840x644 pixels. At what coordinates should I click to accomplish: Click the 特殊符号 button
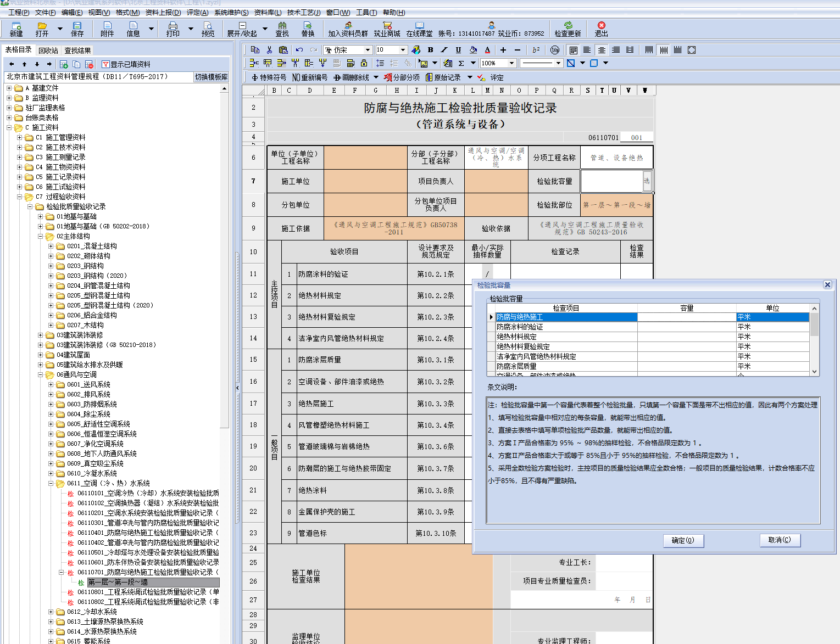tap(269, 77)
